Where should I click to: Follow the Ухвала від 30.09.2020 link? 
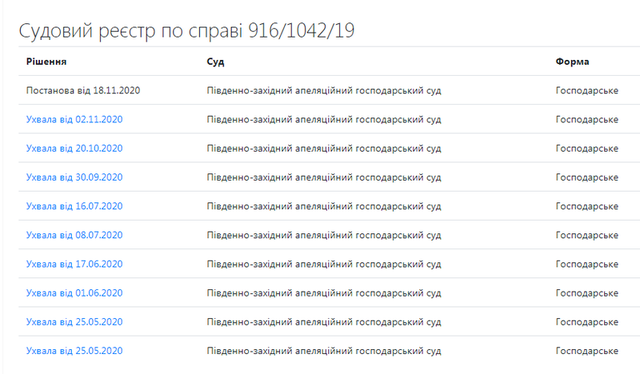[x=74, y=177]
